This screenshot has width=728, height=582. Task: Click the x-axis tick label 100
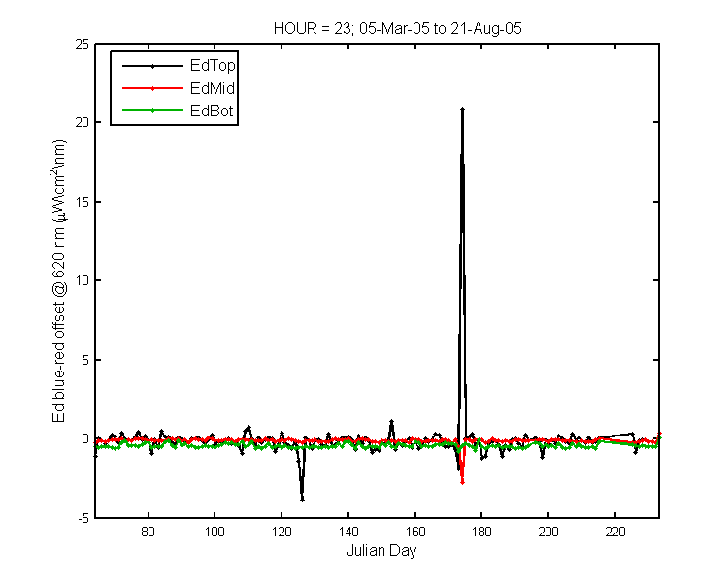(215, 532)
